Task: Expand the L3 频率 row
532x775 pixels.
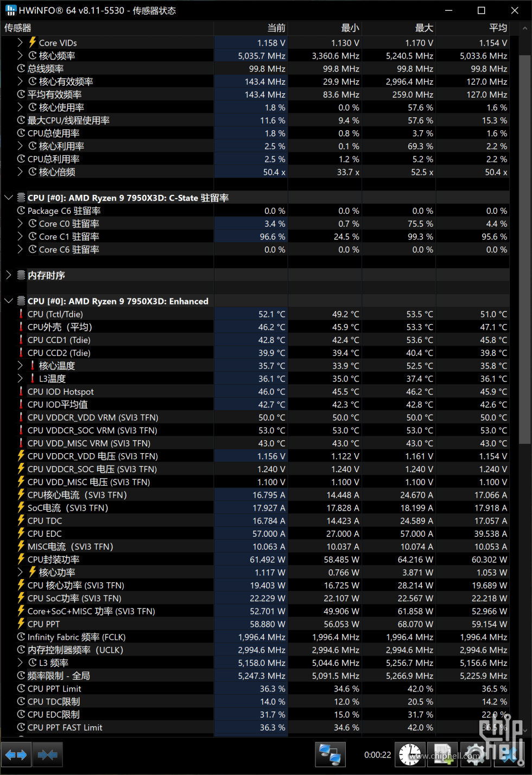Action: [x=20, y=663]
